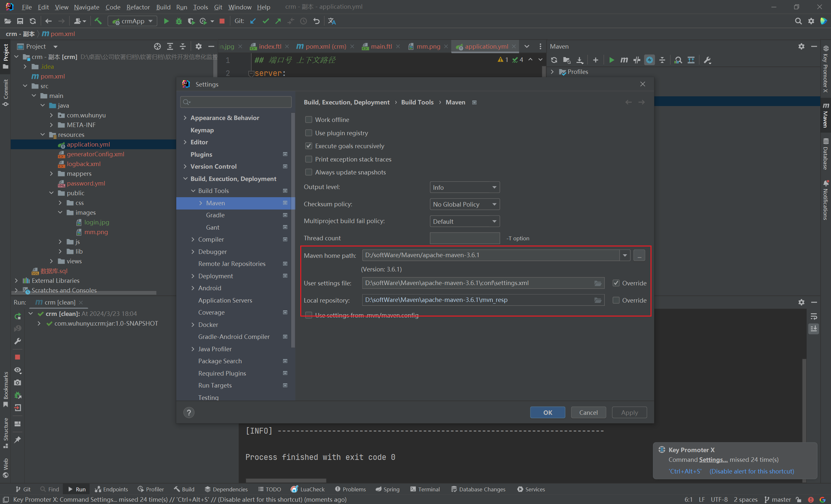Click Apply in Settings dialog
The height and width of the screenshot is (504, 831).
[x=629, y=413]
